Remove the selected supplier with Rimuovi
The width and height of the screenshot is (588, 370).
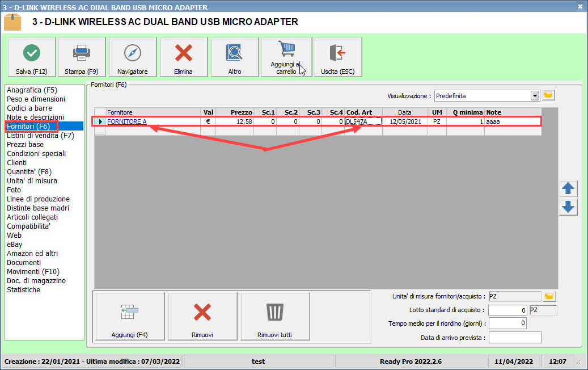click(202, 316)
